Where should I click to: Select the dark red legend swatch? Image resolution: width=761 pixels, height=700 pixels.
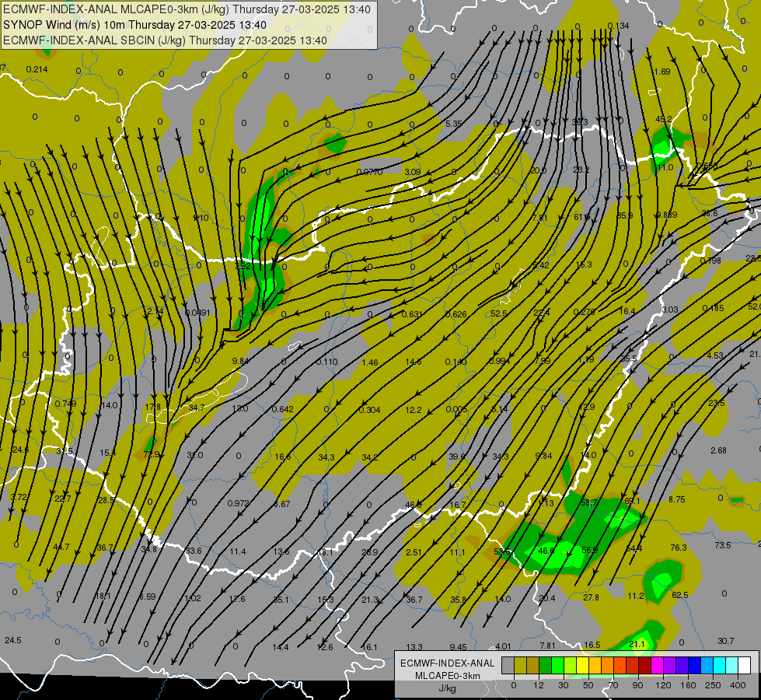pyautogui.click(x=644, y=665)
